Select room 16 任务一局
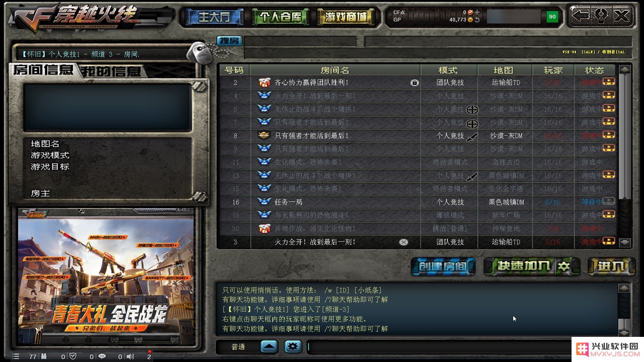The width and height of the screenshot is (644, 362). [x=418, y=202]
